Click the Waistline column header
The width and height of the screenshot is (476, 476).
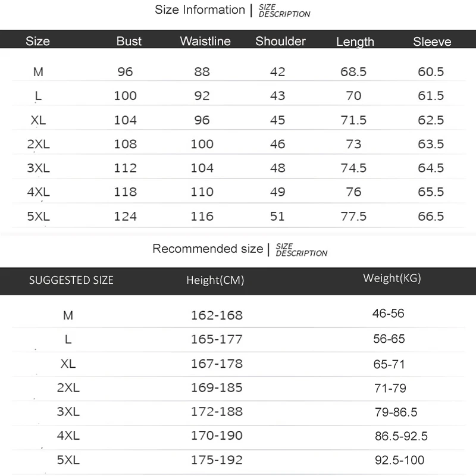pyautogui.click(x=205, y=41)
